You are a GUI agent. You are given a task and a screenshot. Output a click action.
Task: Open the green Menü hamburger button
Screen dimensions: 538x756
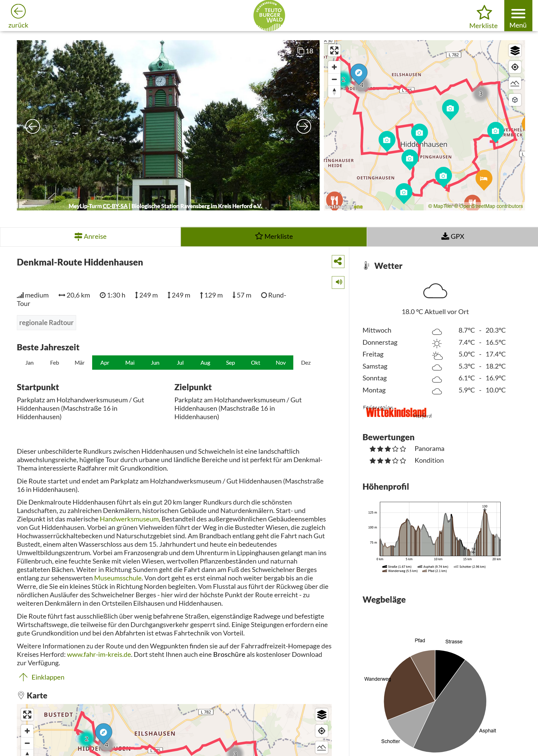[518, 15]
